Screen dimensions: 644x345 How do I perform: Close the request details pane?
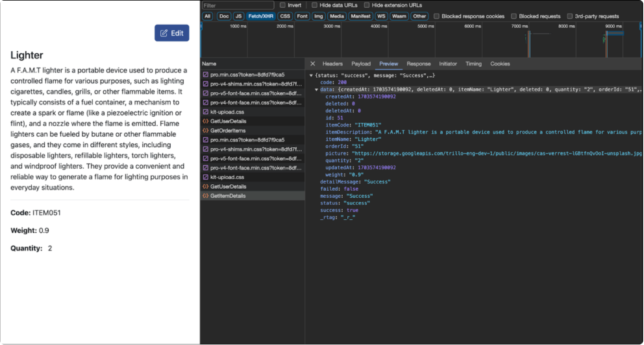[x=312, y=64]
